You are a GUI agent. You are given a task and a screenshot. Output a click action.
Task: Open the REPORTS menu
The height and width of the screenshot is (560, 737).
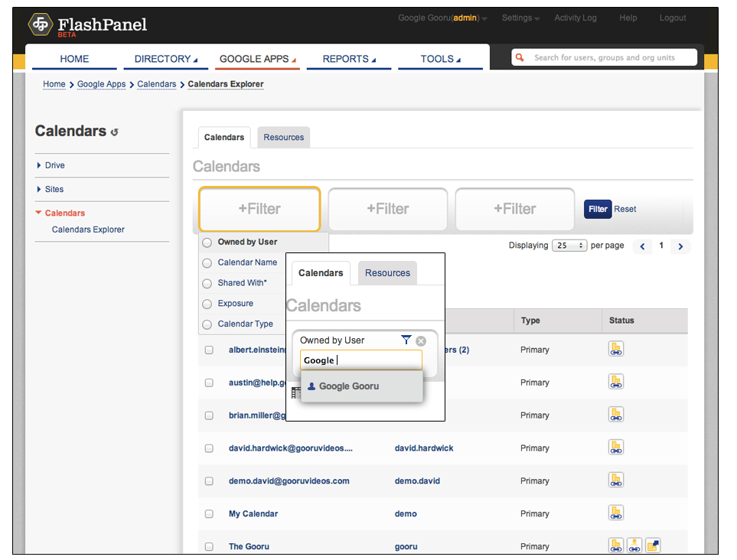click(x=348, y=59)
